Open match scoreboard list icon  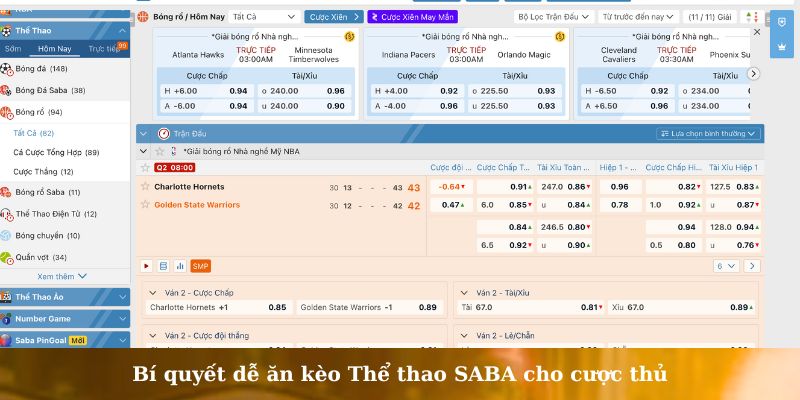(x=163, y=266)
